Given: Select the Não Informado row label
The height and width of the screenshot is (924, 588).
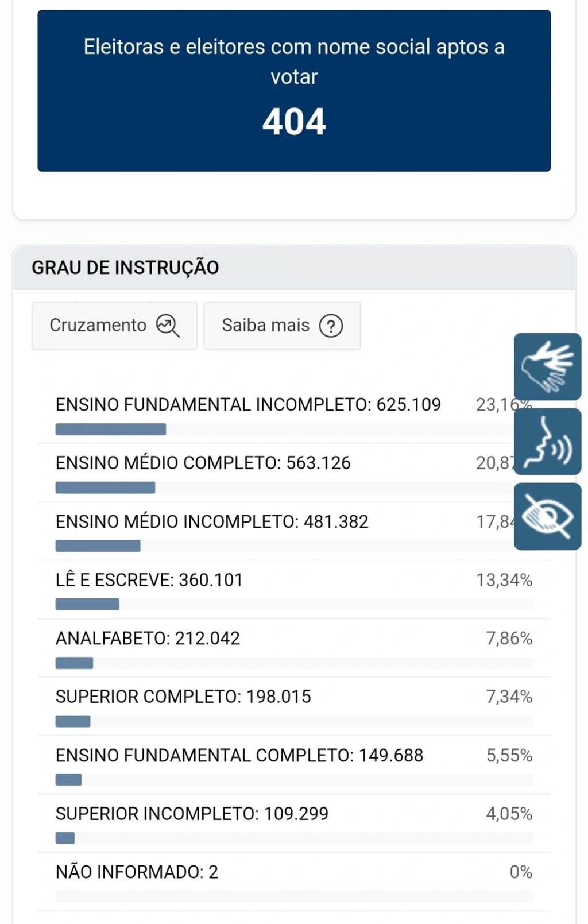Looking at the screenshot, I should pyautogui.click(x=137, y=872).
